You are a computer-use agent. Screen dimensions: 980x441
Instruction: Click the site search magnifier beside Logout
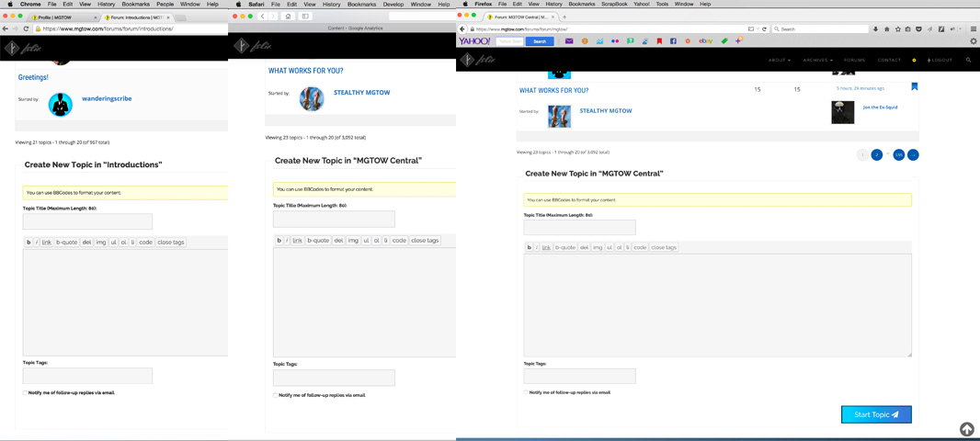pyautogui.click(x=968, y=60)
